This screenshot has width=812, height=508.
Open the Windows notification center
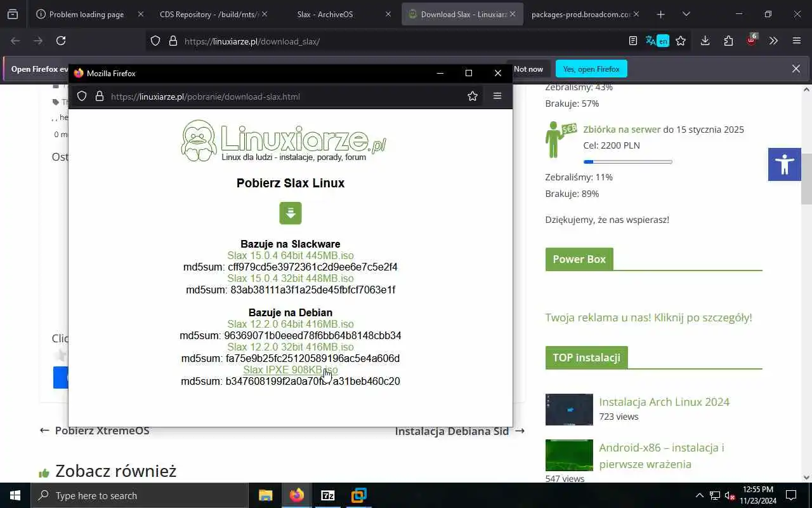[x=791, y=495]
